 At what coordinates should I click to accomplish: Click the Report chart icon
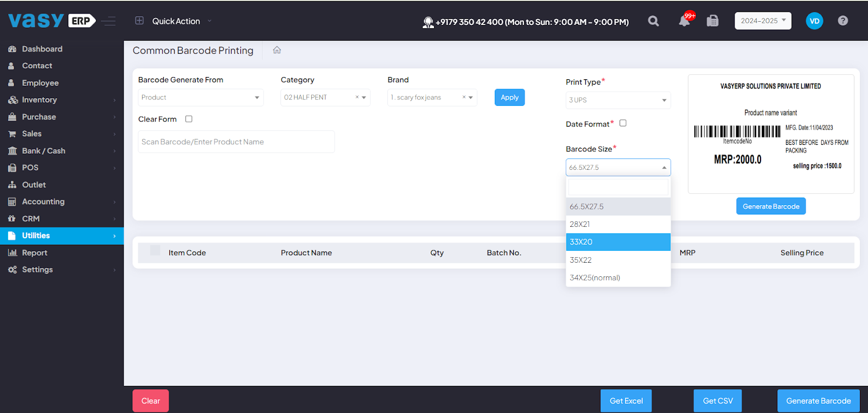[12, 252]
